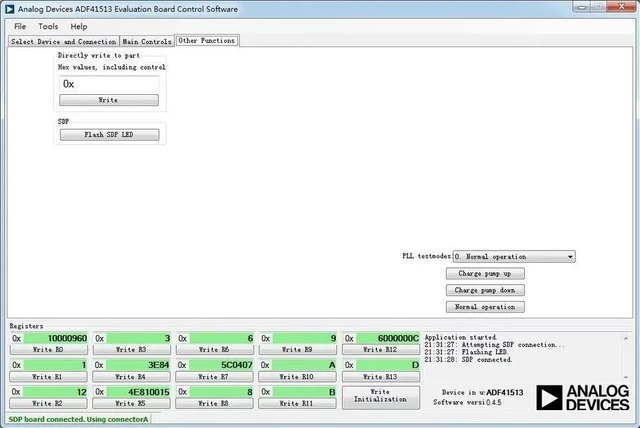Click the R3 register field with value 3

tap(139, 338)
